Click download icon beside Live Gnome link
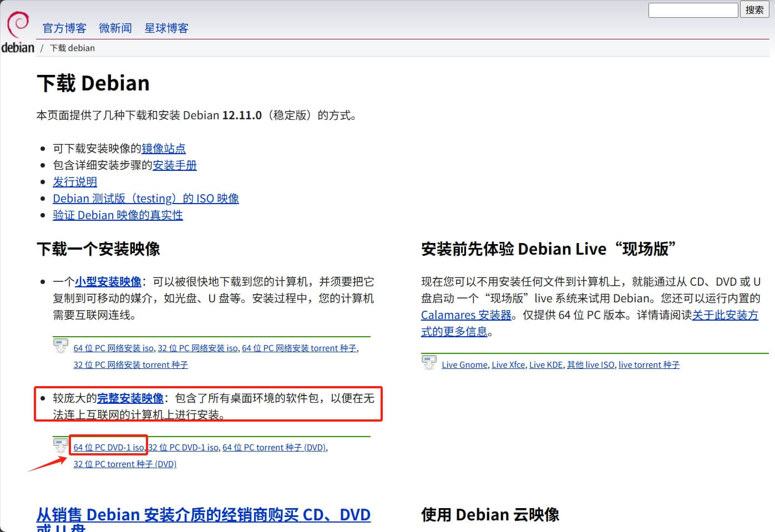The height and width of the screenshot is (532, 775). coord(429,362)
